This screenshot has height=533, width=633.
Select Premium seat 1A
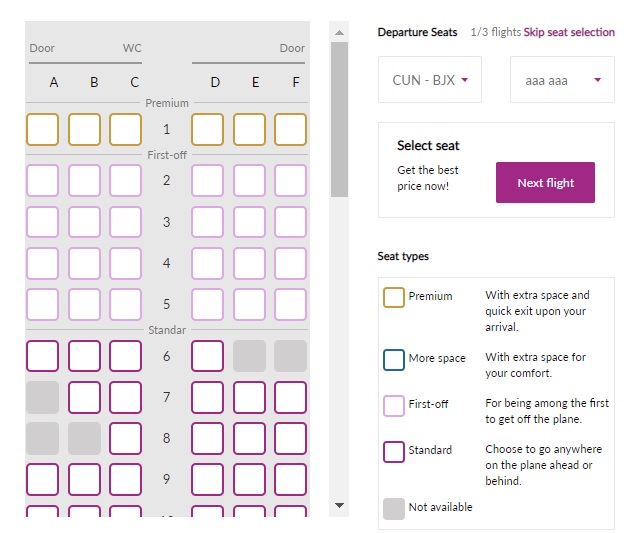pyautogui.click(x=42, y=130)
